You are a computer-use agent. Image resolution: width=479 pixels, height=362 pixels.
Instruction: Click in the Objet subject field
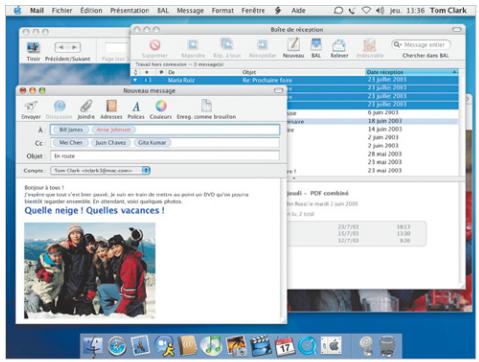165,156
